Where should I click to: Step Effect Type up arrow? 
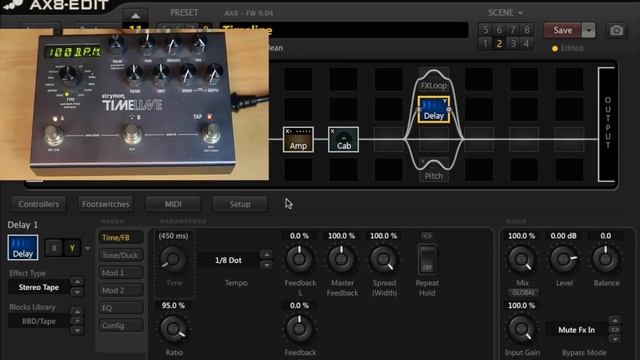(77, 282)
